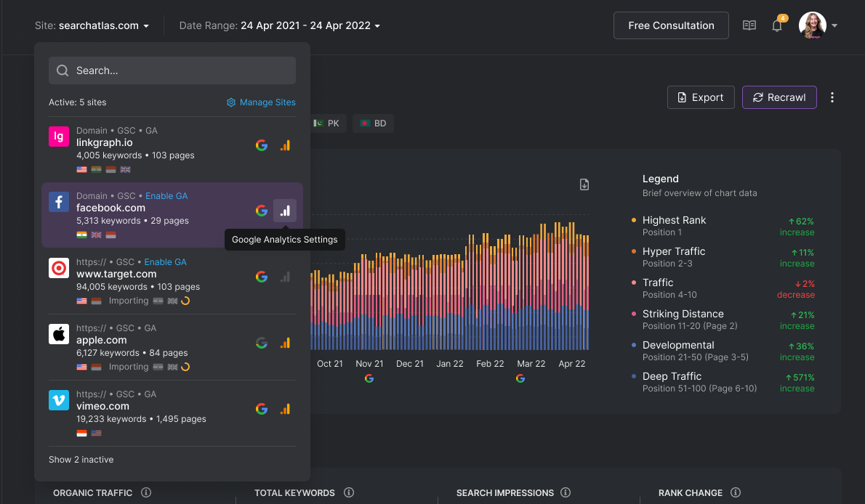This screenshot has width=865, height=504.
Task: Click the Striking Distance legend color dot
Action: pos(633,314)
